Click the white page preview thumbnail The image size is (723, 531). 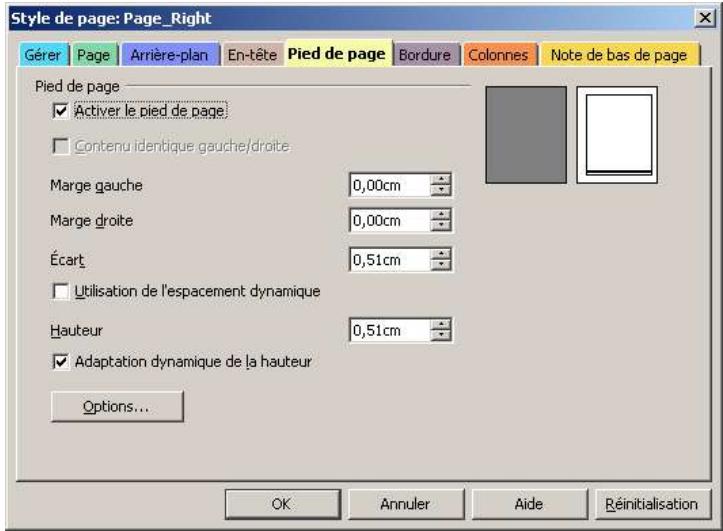[617, 135]
